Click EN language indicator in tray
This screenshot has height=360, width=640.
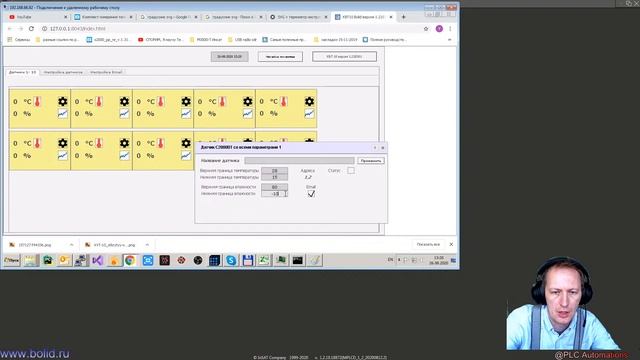coord(390,260)
